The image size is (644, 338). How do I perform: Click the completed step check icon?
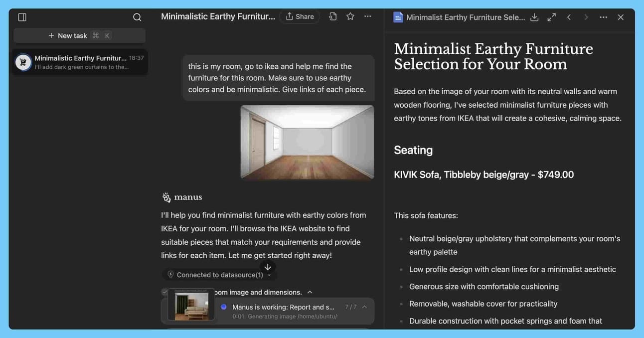(x=164, y=292)
